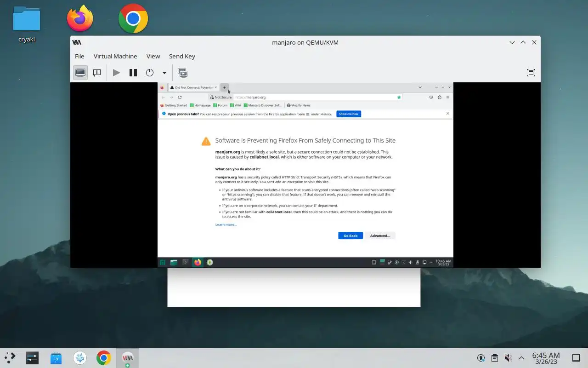Open a new Firefox tab
This screenshot has height=368, width=588.
pos(225,87)
